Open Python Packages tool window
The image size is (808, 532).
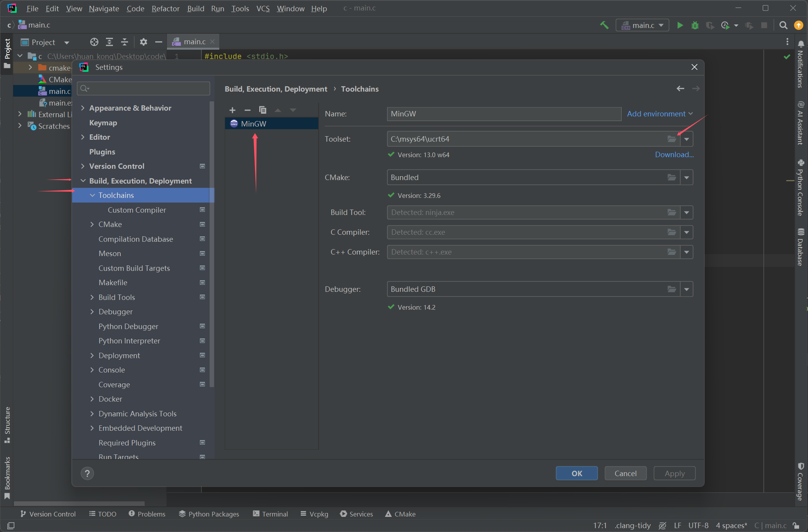click(209, 514)
